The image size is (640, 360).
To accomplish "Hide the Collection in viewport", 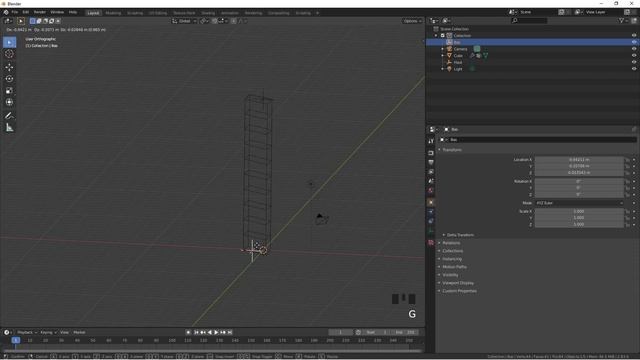I will 634,36.
